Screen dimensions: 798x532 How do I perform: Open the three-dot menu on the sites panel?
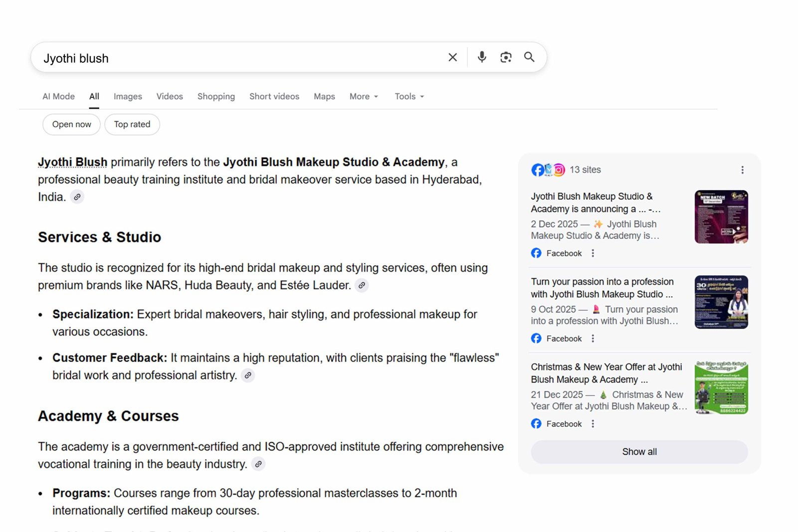[x=742, y=170]
